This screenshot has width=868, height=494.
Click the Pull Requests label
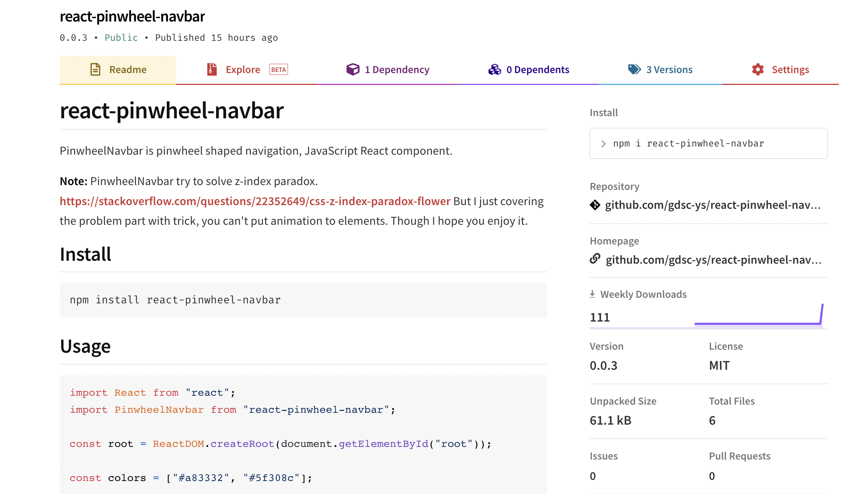pyautogui.click(x=739, y=456)
